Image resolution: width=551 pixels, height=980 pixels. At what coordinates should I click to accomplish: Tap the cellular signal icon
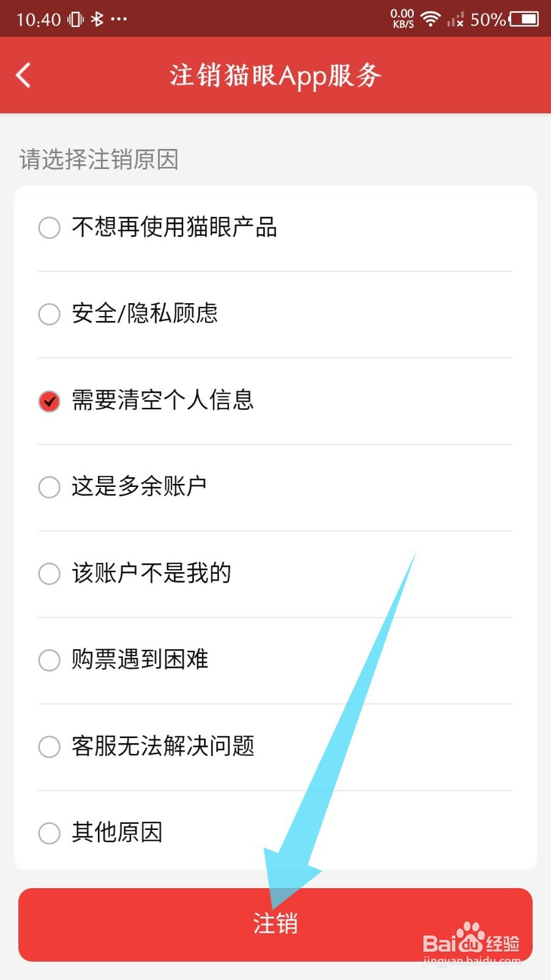(455, 20)
